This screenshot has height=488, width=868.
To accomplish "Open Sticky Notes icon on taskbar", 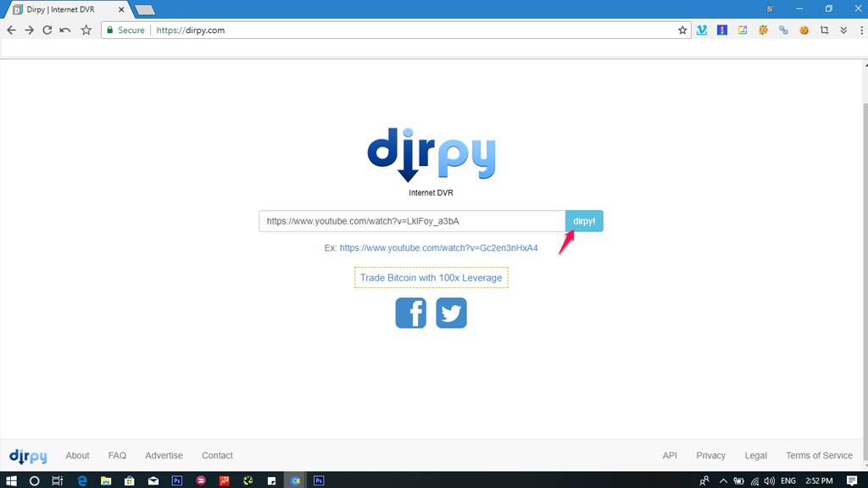I will coord(272,480).
